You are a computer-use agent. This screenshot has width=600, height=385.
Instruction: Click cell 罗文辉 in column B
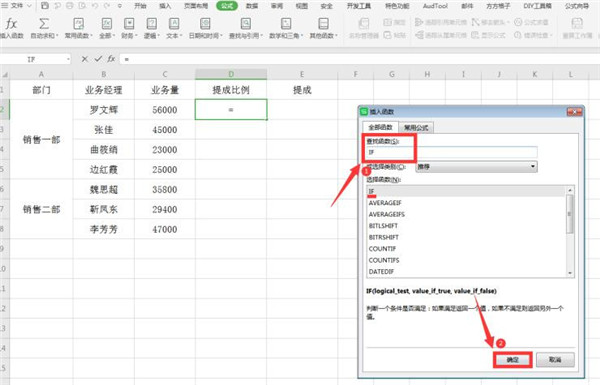click(104, 110)
